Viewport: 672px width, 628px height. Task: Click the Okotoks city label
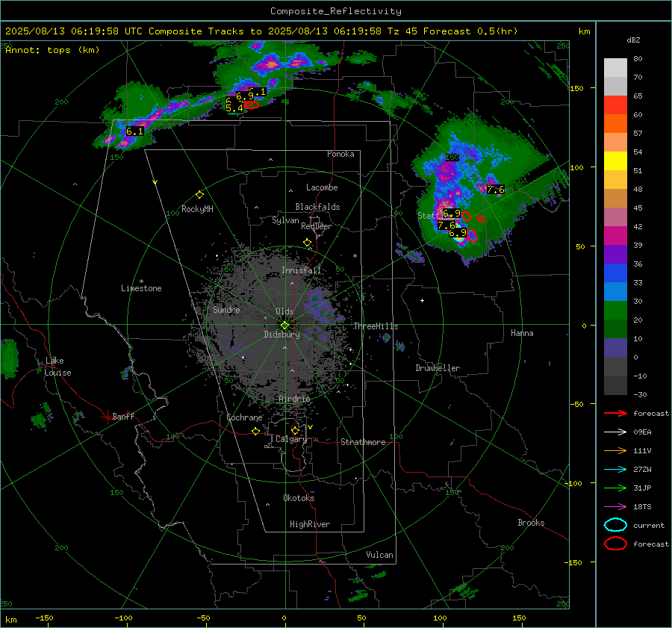[299, 498]
